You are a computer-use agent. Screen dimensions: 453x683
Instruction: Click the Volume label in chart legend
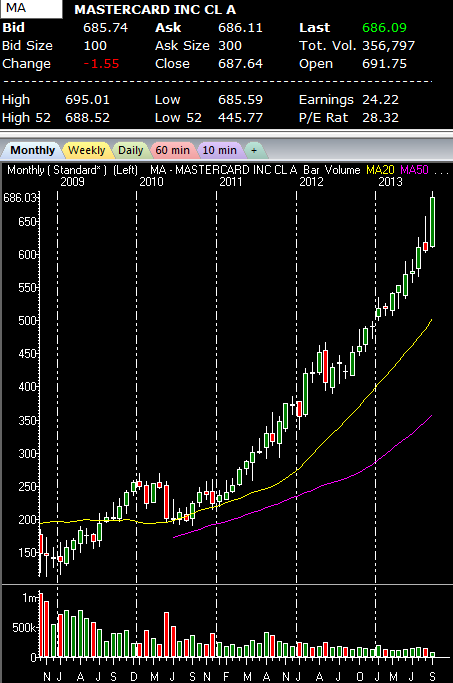coord(343,170)
